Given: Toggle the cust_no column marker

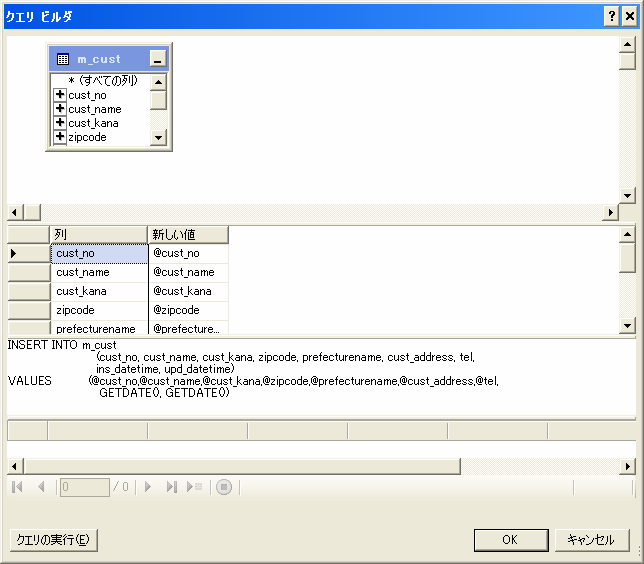Looking at the screenshot, I should click(x=61, y=95).
